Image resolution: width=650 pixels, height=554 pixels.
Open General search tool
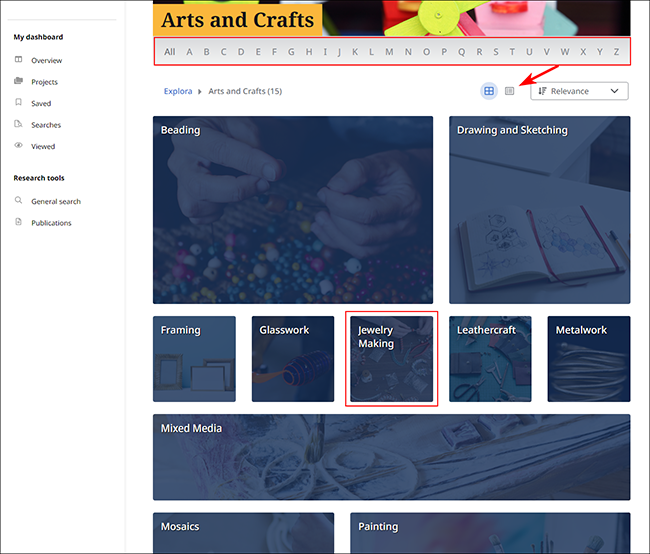pyautogui.click(x=56, y=202)
